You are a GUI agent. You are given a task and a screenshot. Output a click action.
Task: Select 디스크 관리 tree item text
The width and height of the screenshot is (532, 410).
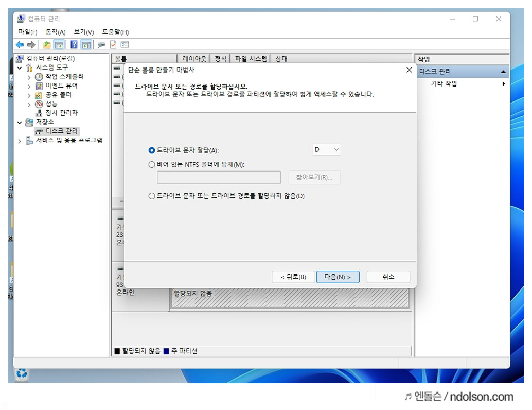tap(62, 131)
